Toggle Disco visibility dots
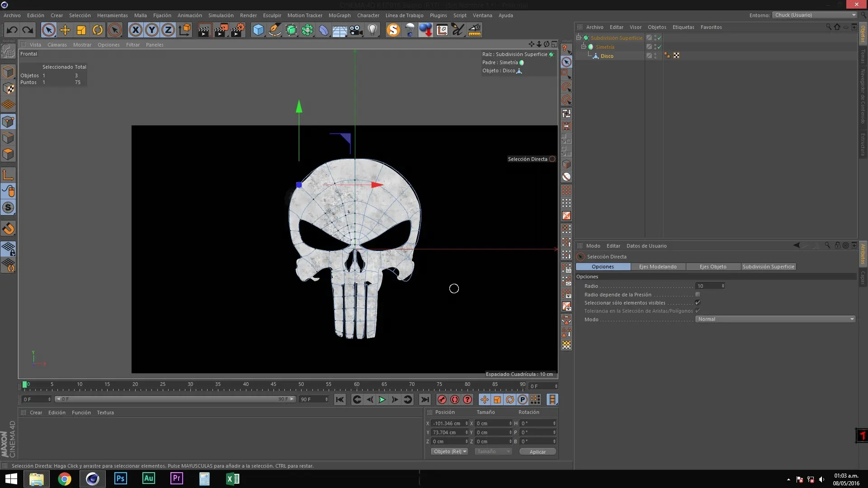This screenshot has height=488, width=868. coord(655,56)
